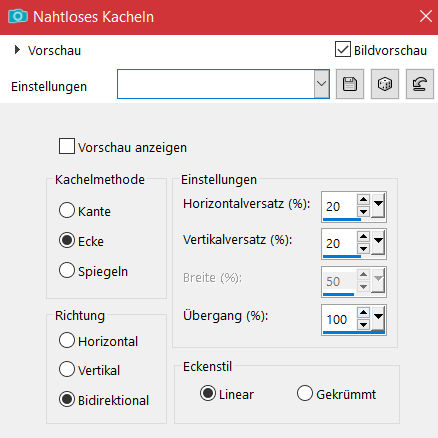Open Vertikalversatz slider dropdown arrow
Image resolution: width=438 pixels, height=438 pixels.
click(378, 242)
